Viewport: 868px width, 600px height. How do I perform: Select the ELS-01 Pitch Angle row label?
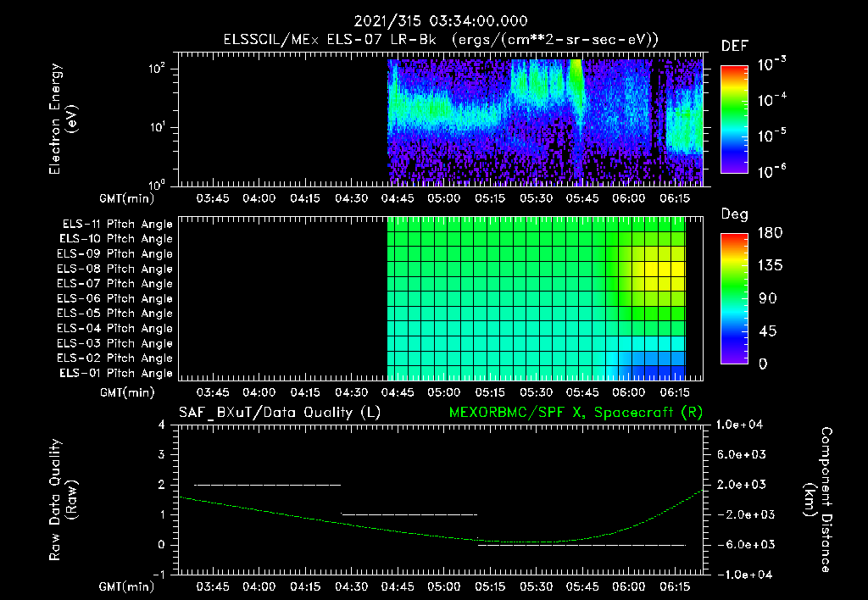[x=116, y=374]
